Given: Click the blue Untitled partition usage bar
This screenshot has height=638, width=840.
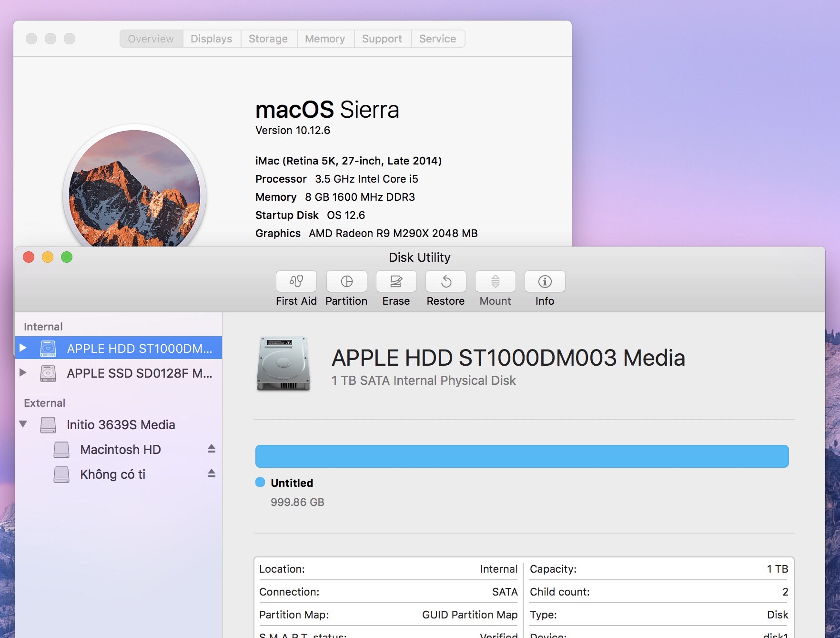Looking at the screenshot, I should click(522, 456).
